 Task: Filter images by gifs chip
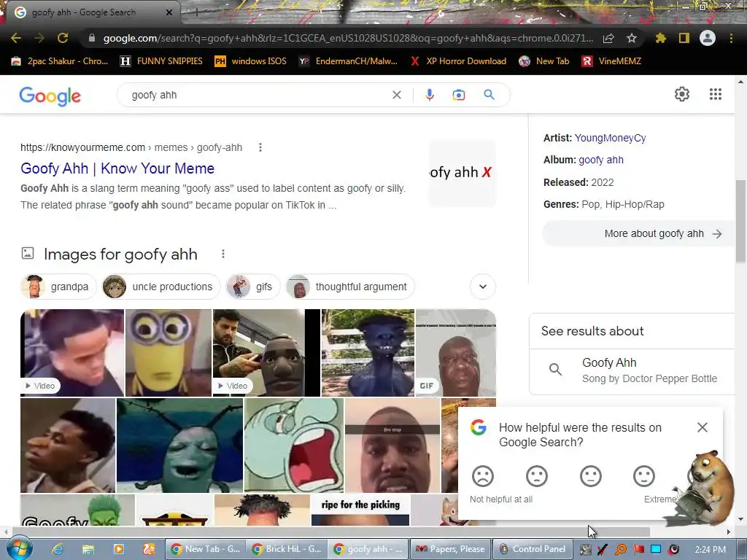coord(252,287)
